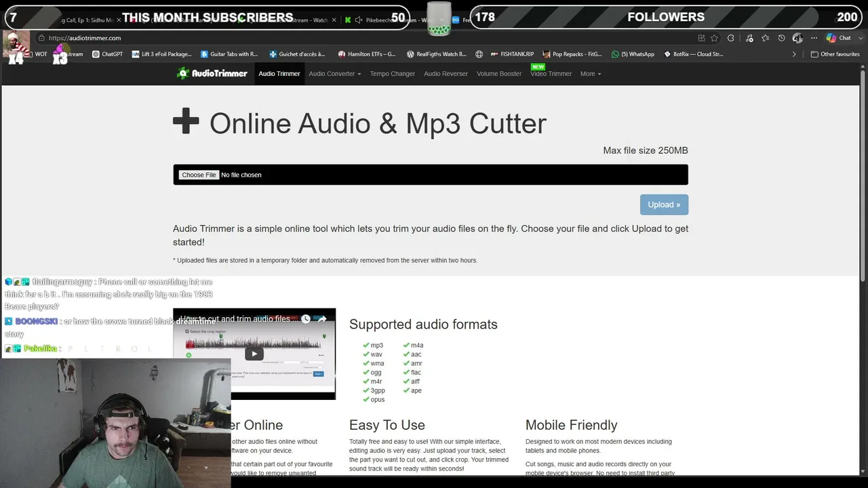Open the split screen apps icon
The width and height of the screenshot is (868, 488).
click(701, 38)
